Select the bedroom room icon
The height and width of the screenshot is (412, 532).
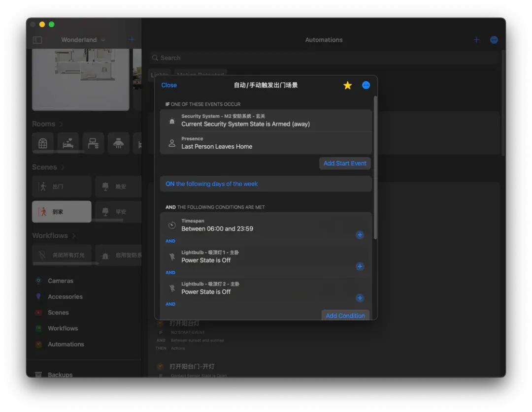68,143
